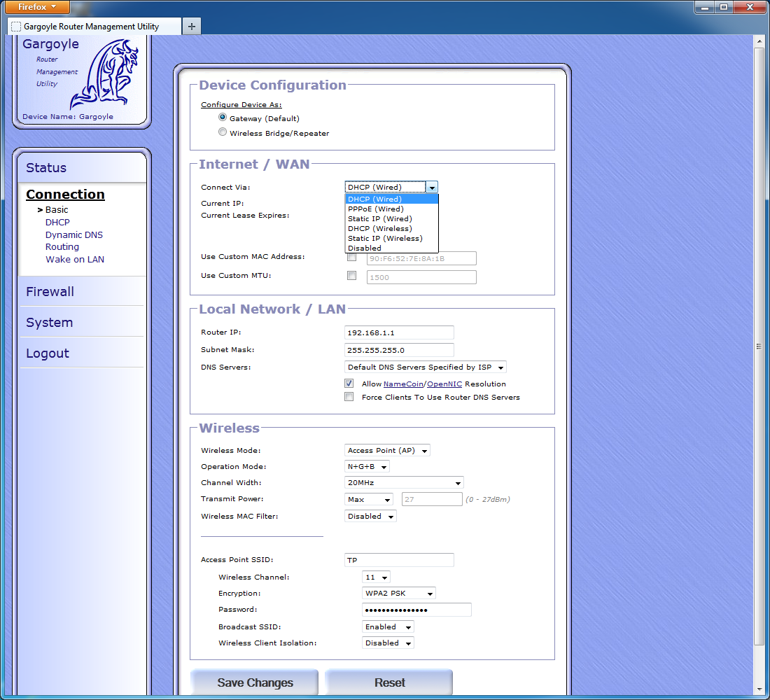Pick highlighted DHCP (Wired) option

click(x=391, y=199)
